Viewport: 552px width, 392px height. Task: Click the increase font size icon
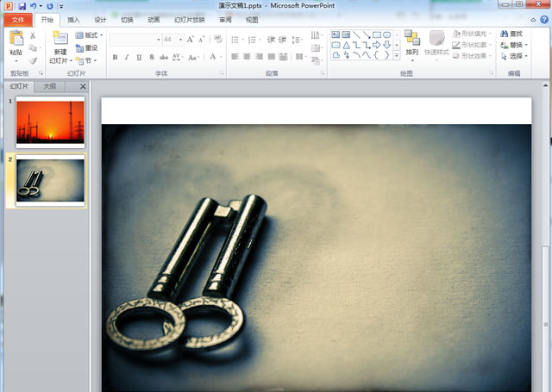(x=190, y=40)
